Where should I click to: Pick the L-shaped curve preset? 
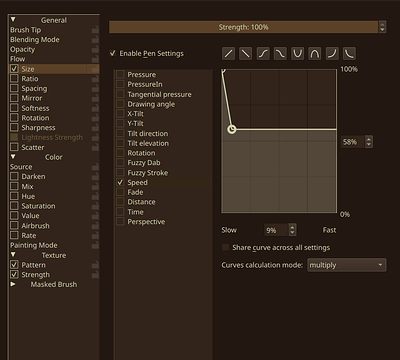[x=349, y=53]
